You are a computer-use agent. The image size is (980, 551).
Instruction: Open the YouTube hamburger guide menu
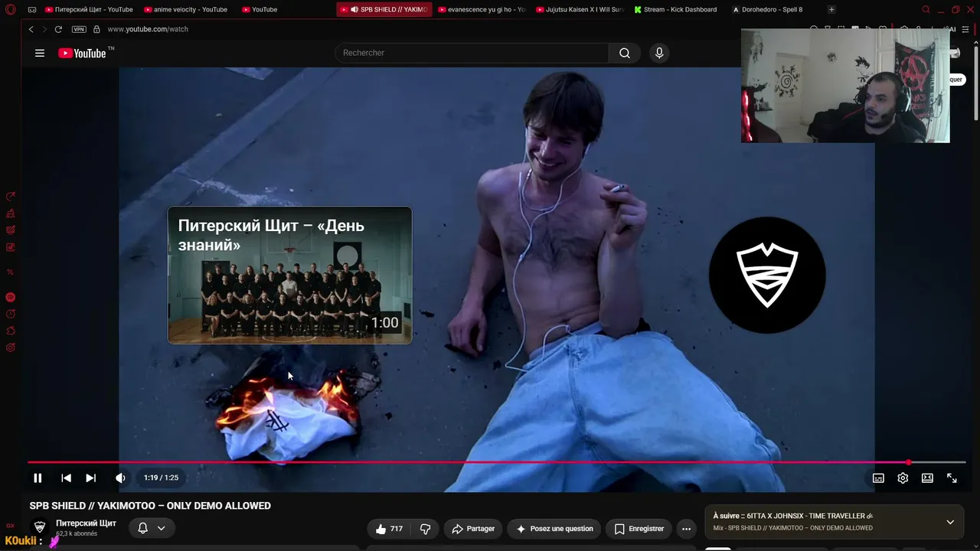coord(40,53)
